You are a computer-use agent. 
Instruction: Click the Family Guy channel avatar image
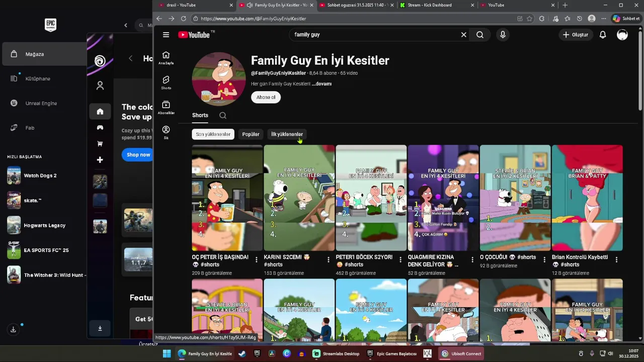point(218,79)
